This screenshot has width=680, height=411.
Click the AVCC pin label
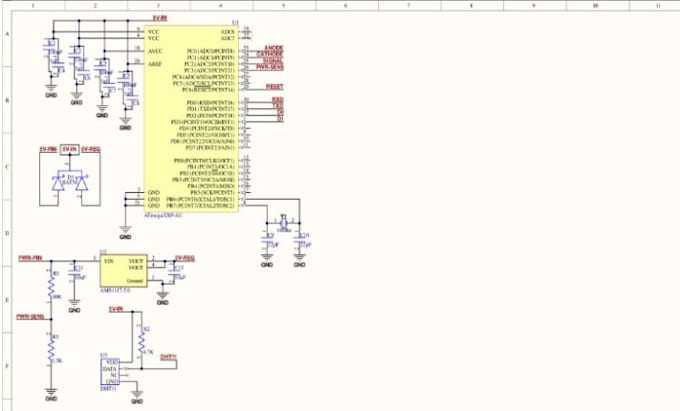point(155,51)
